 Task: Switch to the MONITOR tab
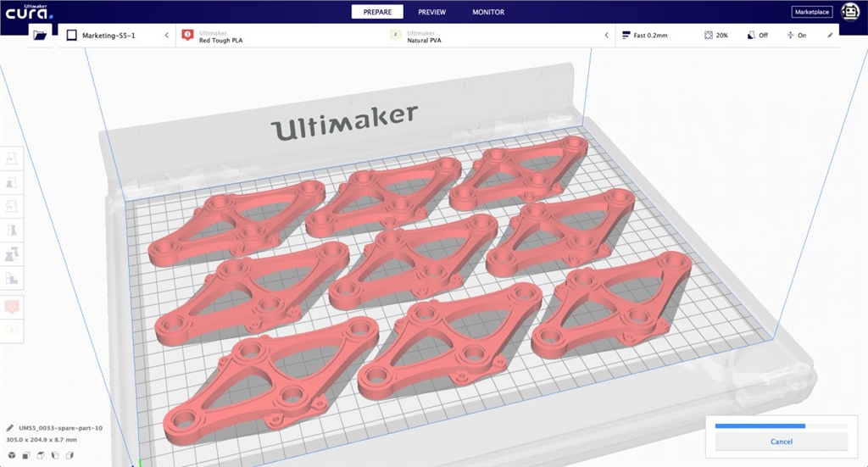(488, 12)
